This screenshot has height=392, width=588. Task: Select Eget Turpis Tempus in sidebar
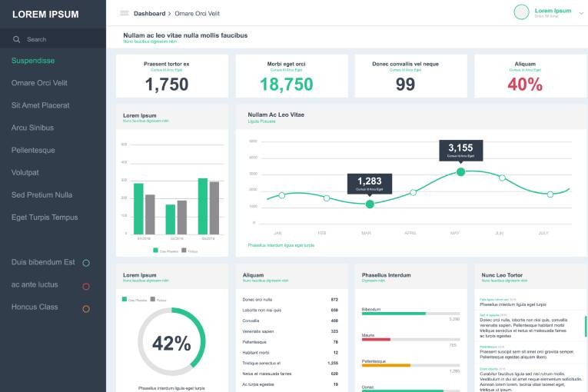(45, 218)
